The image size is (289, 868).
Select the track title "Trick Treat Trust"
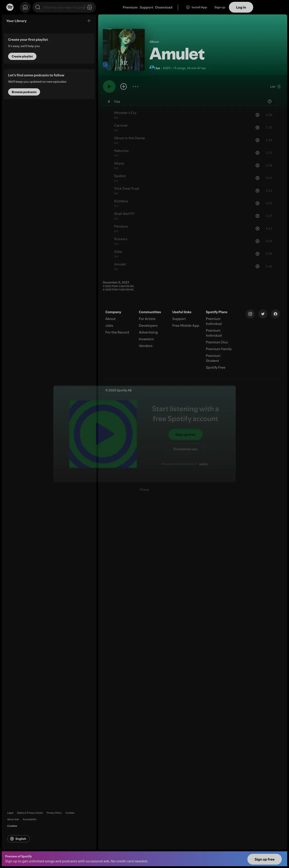click(126, 189)
